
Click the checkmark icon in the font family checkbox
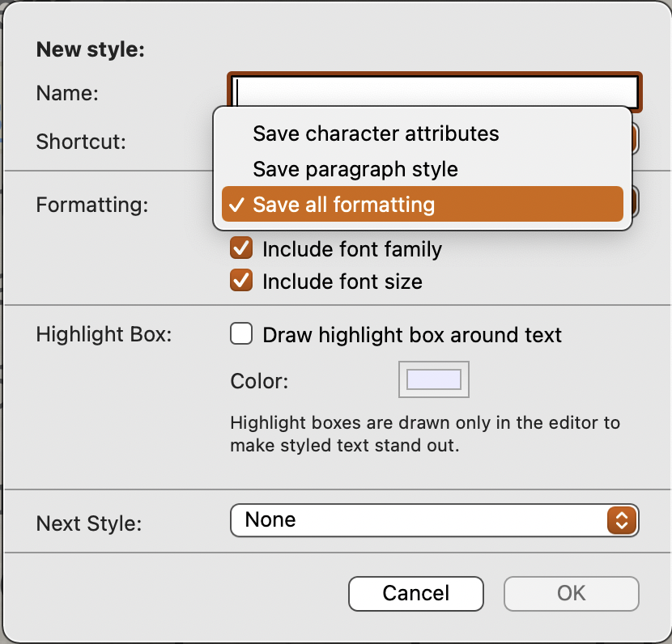[x=240, y=248]
